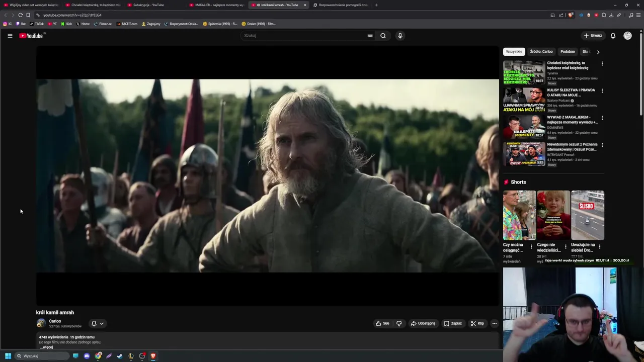Open Niewidomym oszust z Poznania video title
Screen dimensions: 644x362
[x=572, y=147]
